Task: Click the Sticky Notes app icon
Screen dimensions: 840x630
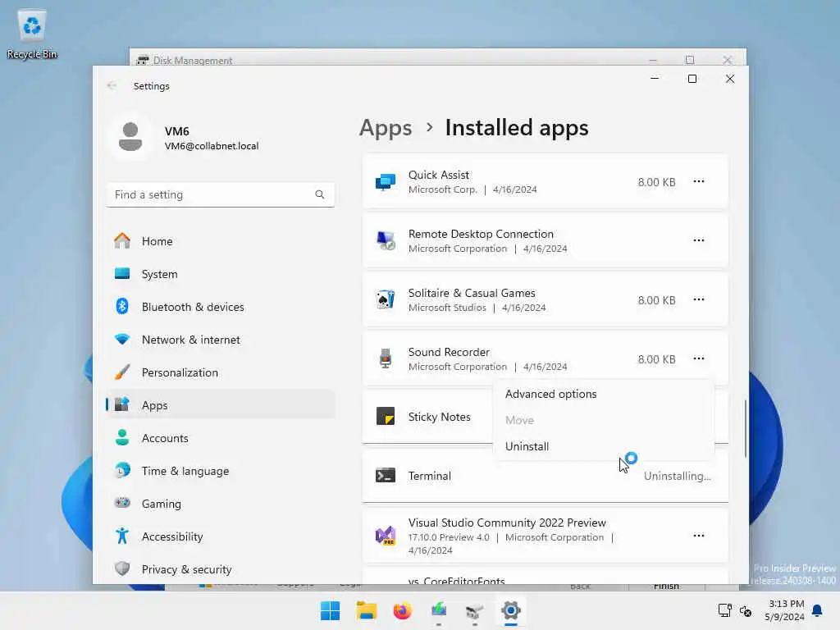Action: (386, 416)
